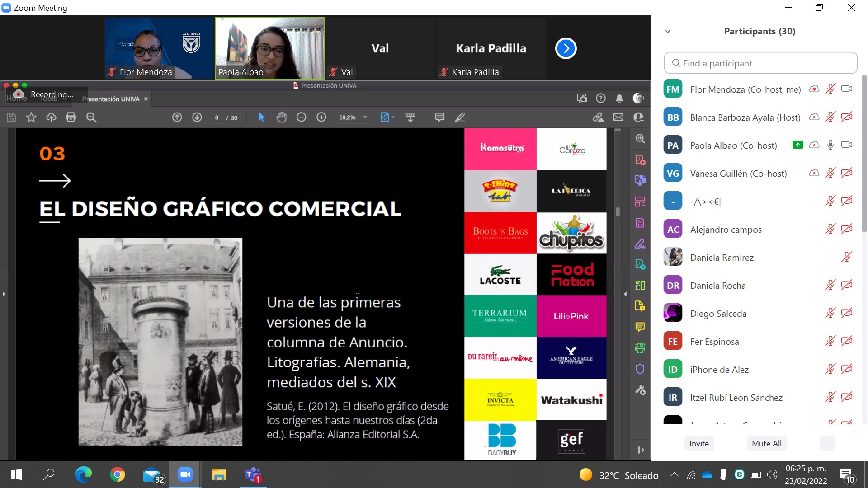Open the search magnifier in the tools side panel
This screenshot has height=488, width=868.
click(x=640, y=139)
